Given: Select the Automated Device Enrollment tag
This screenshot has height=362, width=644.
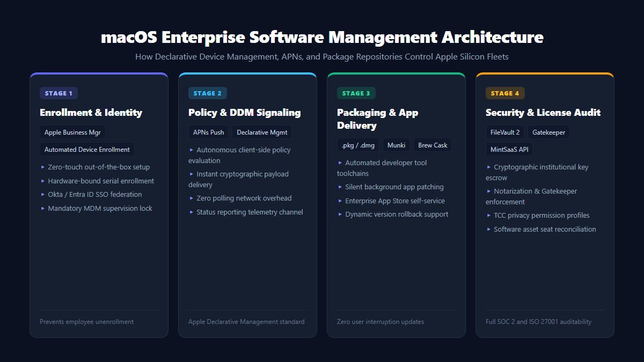Looking at the screenshot, I should pos(87,150).
